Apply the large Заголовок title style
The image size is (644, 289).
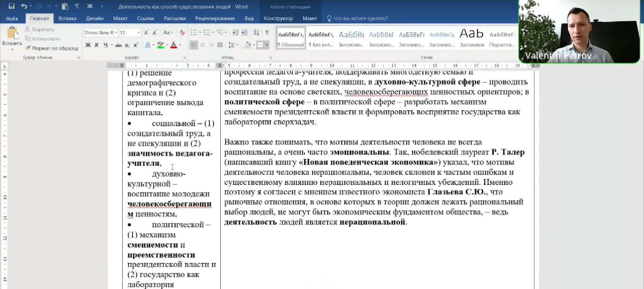pos(472,38)
